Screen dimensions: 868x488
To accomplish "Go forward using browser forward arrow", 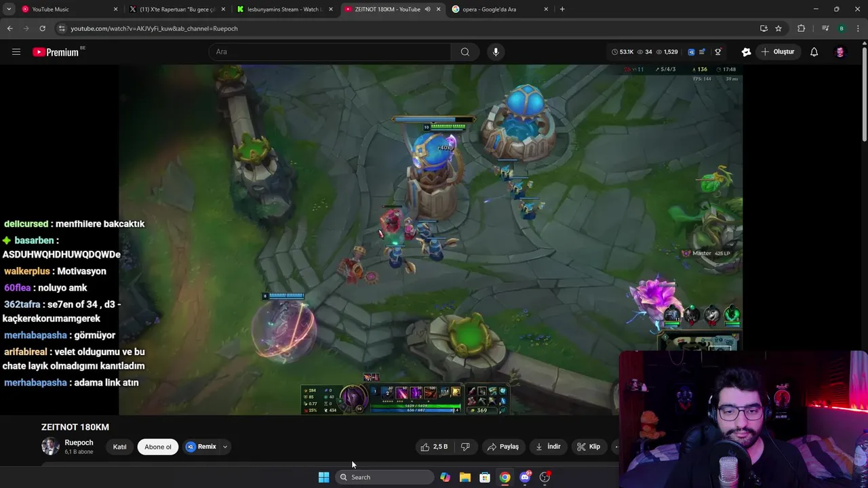I will (26, 28).
